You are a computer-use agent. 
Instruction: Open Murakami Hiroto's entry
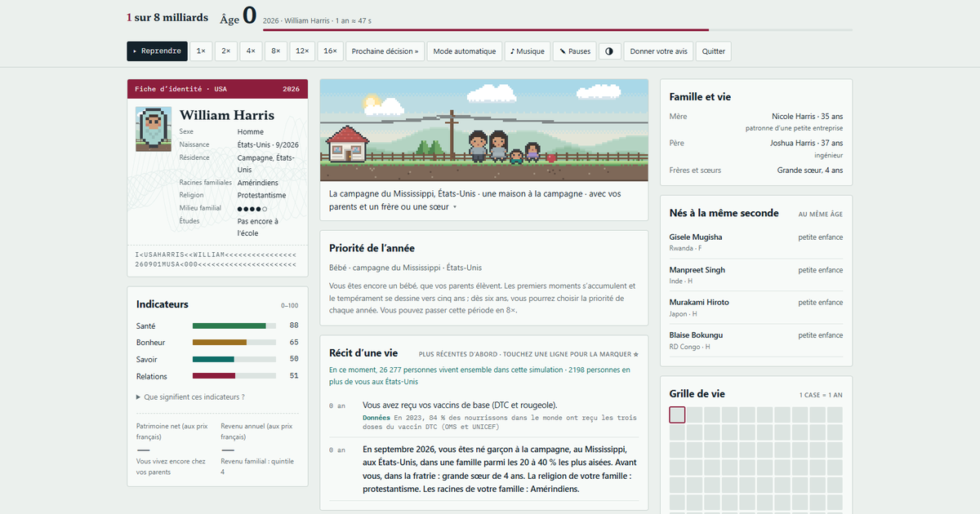point(756,308)
